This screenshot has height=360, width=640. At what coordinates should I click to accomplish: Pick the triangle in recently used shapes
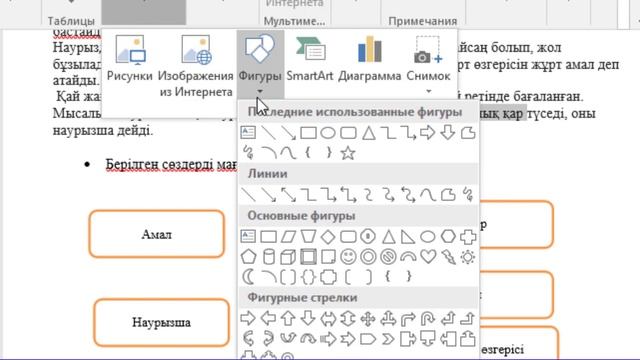(369, 133)
